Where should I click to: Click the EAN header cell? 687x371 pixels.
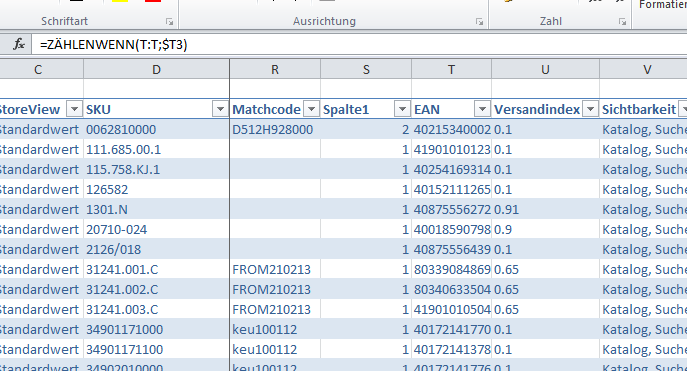[451, 109]
